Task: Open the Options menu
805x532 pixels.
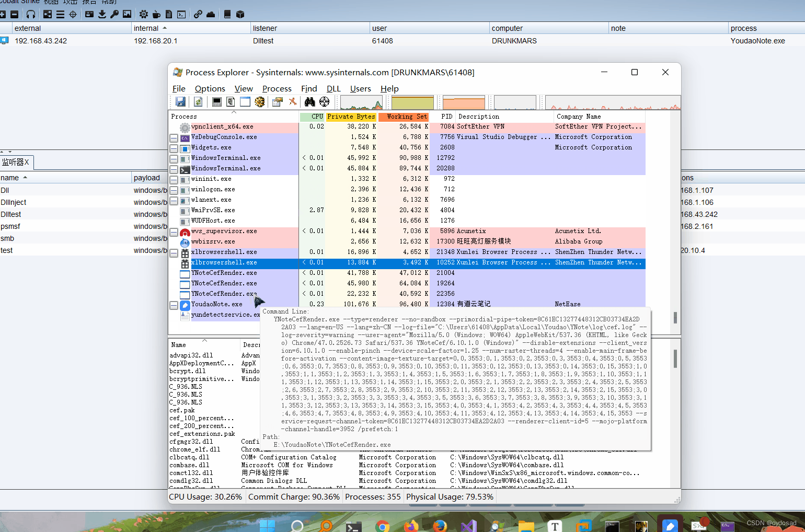Action: [x=210, y=88]
